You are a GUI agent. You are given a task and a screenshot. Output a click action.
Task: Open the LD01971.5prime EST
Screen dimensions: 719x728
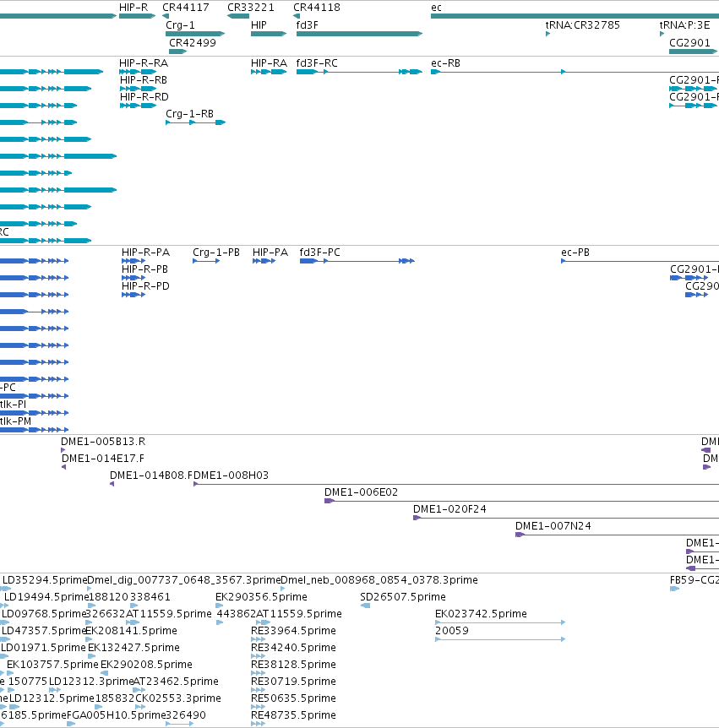click(4, 656)
